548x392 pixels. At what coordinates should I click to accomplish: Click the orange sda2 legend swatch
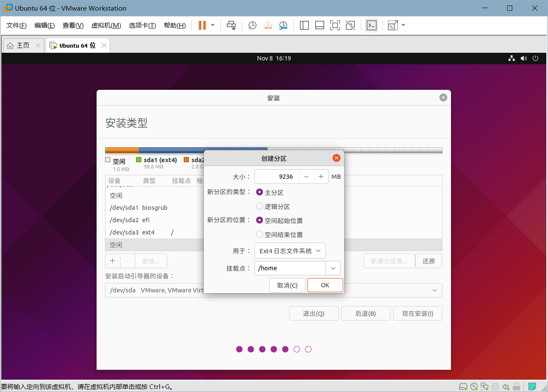point(186,160)
